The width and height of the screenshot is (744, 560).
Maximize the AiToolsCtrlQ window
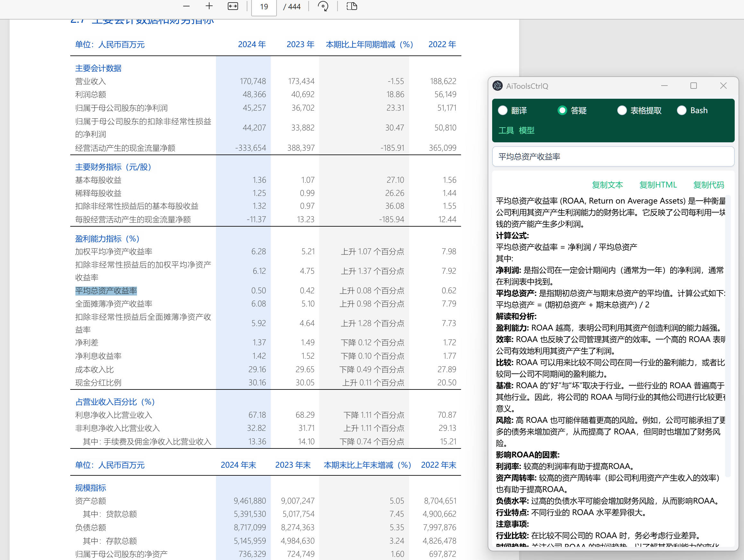pos(694,86)
